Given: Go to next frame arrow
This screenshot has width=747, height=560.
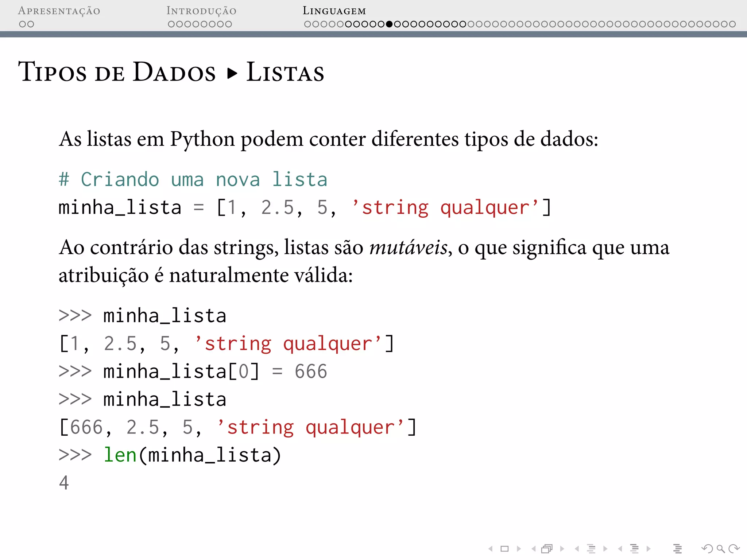Looking at the screenshot, I should coord(562,549).
